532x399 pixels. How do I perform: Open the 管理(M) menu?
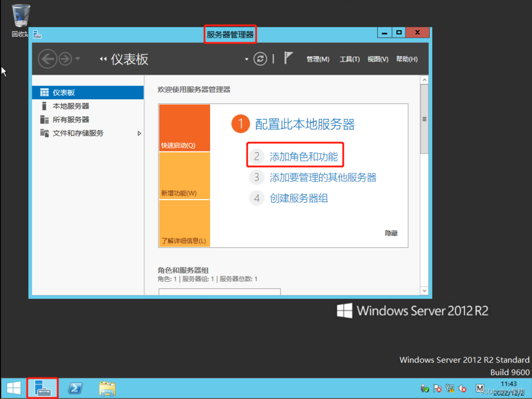[318, 59]
